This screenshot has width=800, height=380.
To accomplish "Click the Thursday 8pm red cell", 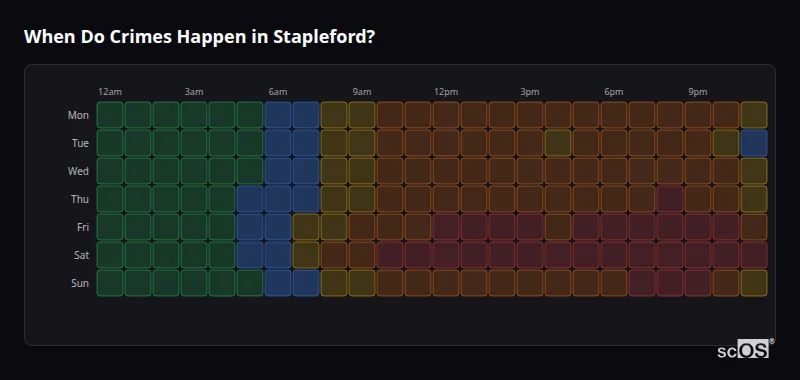I will coord(670,199).
